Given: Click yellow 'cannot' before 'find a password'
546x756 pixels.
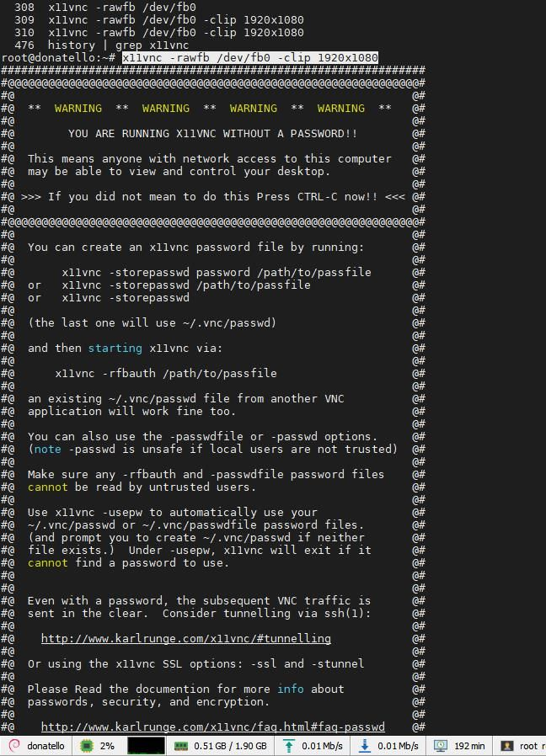Looking at the screenshot, I should coord(48,562).
